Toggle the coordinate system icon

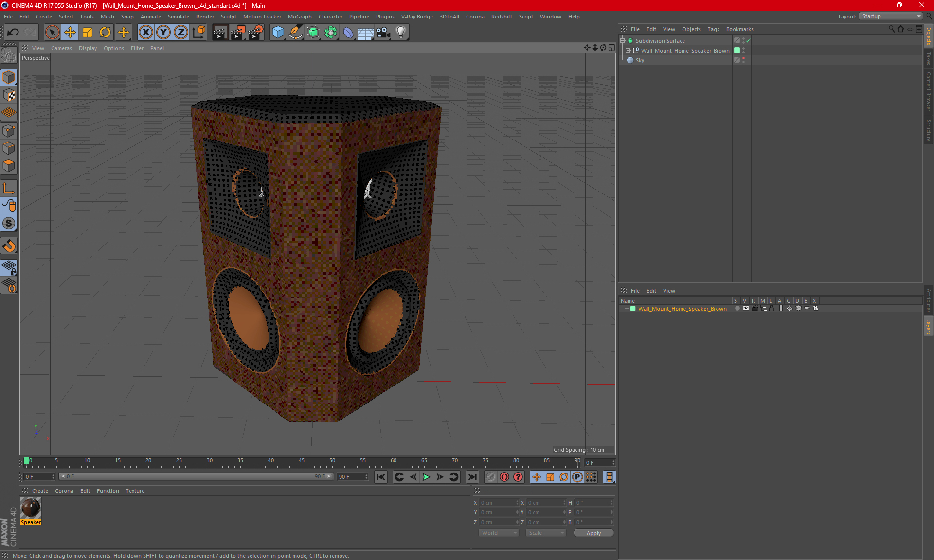(199, 33)
